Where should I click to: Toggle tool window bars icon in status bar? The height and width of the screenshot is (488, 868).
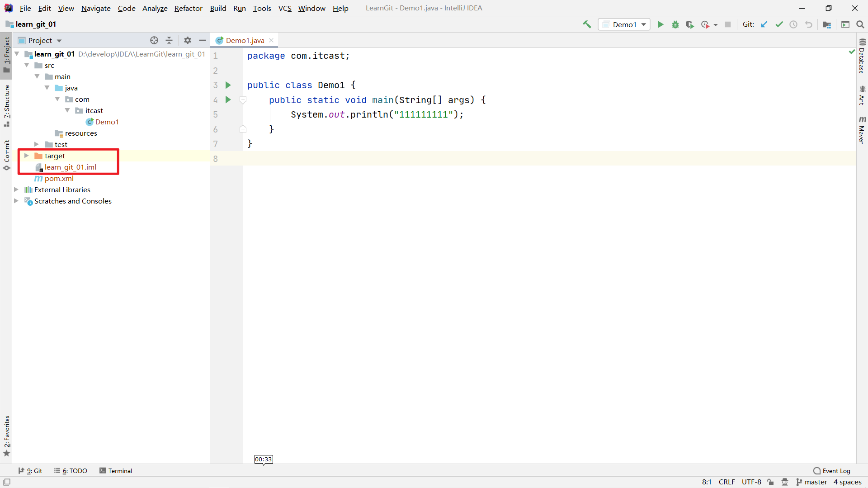point(7,482)
